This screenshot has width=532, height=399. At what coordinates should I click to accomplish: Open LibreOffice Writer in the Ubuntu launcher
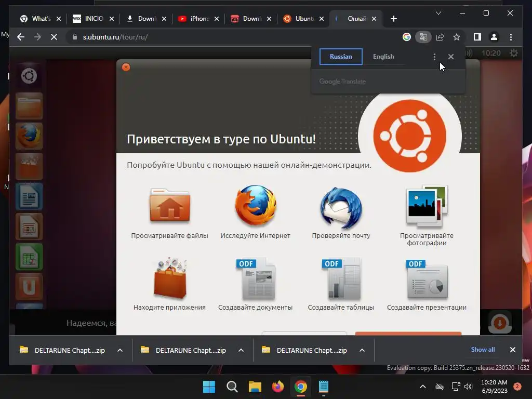click(29, 197)
